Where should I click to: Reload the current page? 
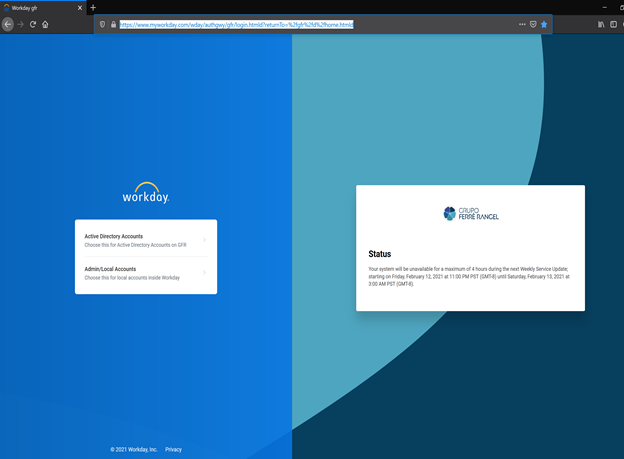tap(33, 24)
